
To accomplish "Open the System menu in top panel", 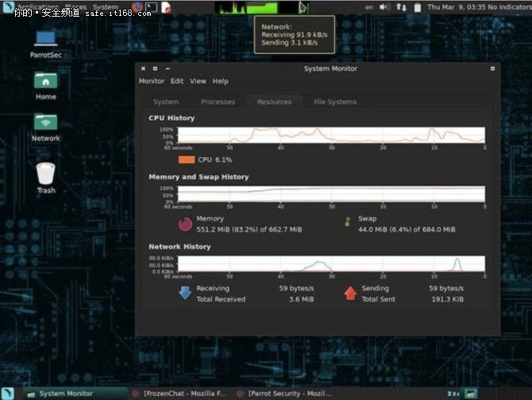I will 106,6.
